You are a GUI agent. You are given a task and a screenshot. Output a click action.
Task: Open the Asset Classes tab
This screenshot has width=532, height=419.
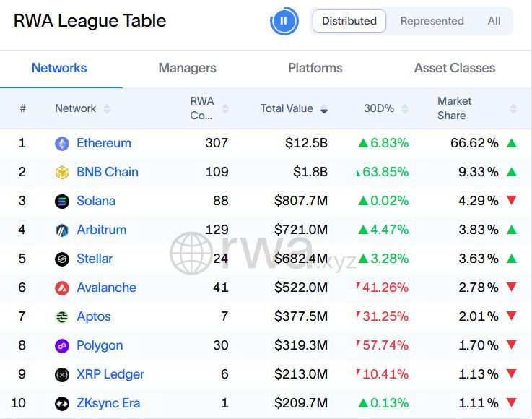[x=455, y=68]
